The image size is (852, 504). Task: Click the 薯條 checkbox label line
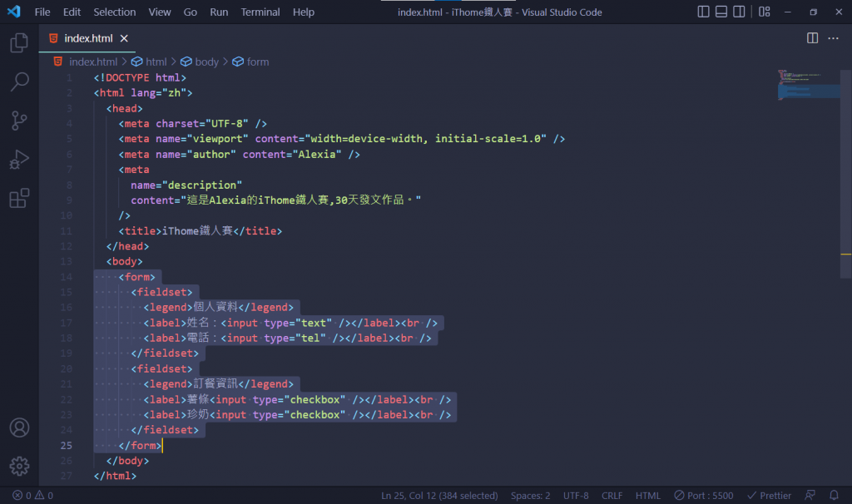(x=297, y=399)
